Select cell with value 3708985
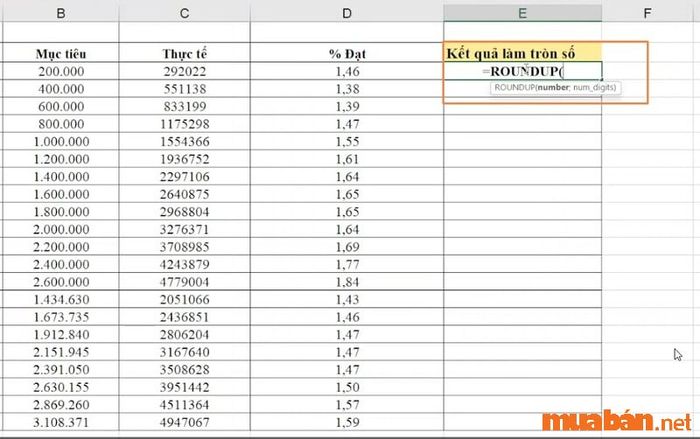This screenshot has height=439, width=700. click(184, 247)
